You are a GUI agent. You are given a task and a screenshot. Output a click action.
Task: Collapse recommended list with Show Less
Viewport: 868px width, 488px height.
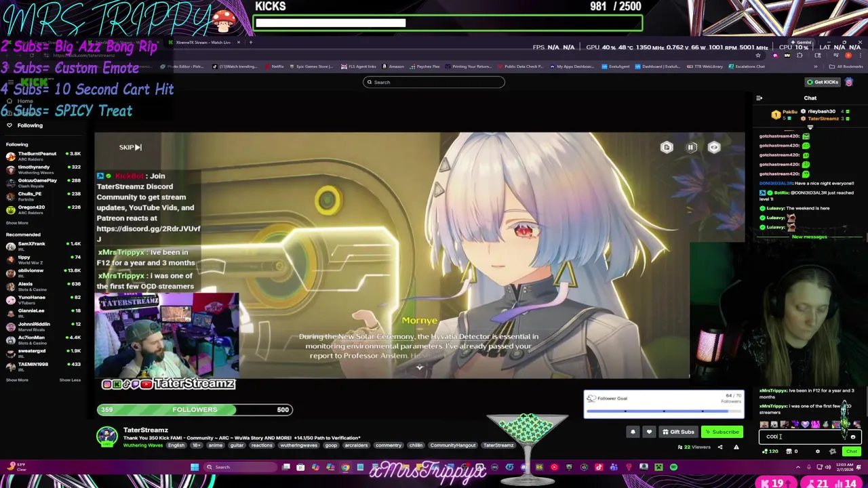click(70, 380)
